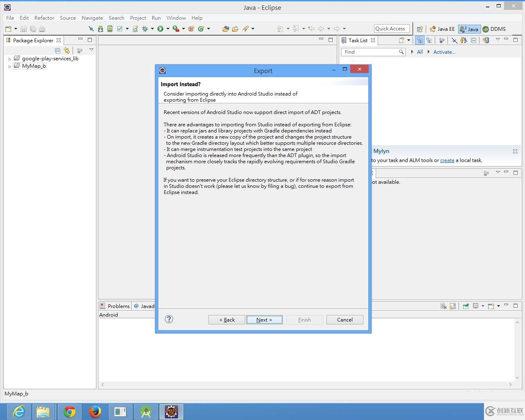Toggle Hide Completed Tasks in Task List

(x=454, y=40)
